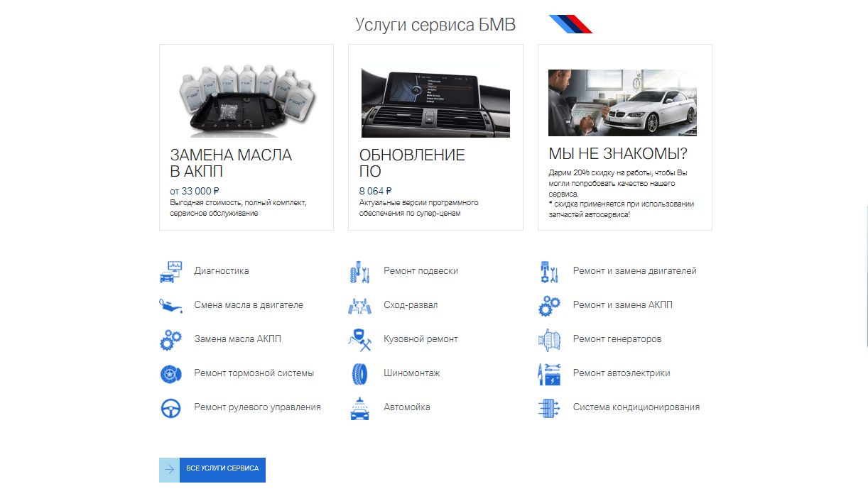Viewport: 868px width, 501px height.
Task: Click the oil can icon beside Смена масла в двигателе
Action: click(171, 305)
